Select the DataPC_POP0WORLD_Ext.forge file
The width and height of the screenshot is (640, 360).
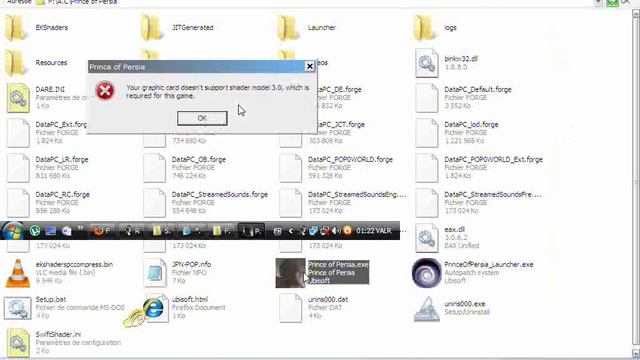(480, 168)
